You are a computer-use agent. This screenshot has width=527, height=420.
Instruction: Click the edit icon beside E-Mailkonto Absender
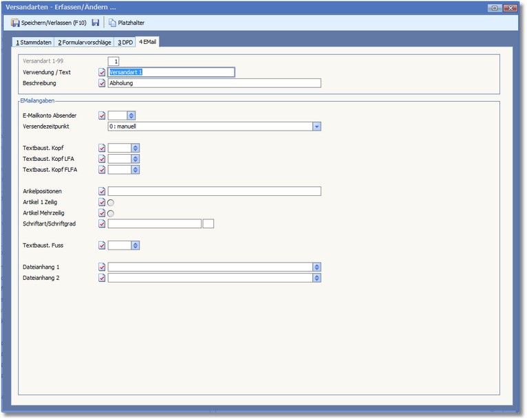103,115
